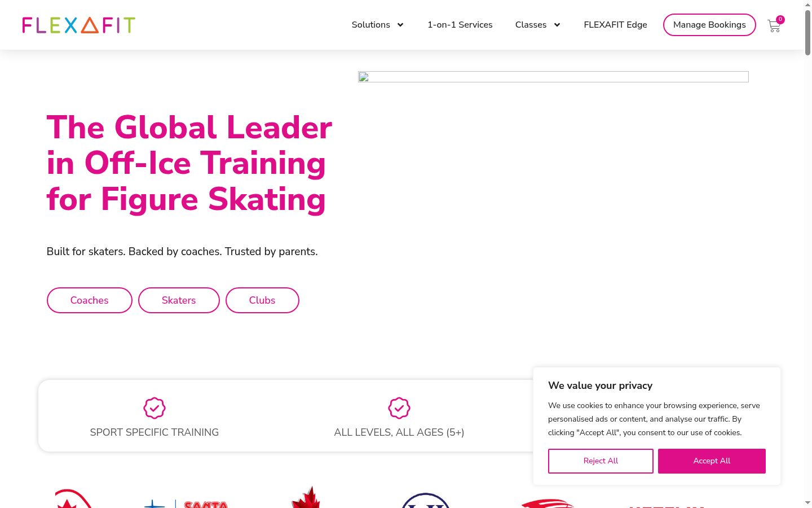The image size is (812, 508).
Task: Click the broken hero image placeholder
Action: click(x=553, y=77)
